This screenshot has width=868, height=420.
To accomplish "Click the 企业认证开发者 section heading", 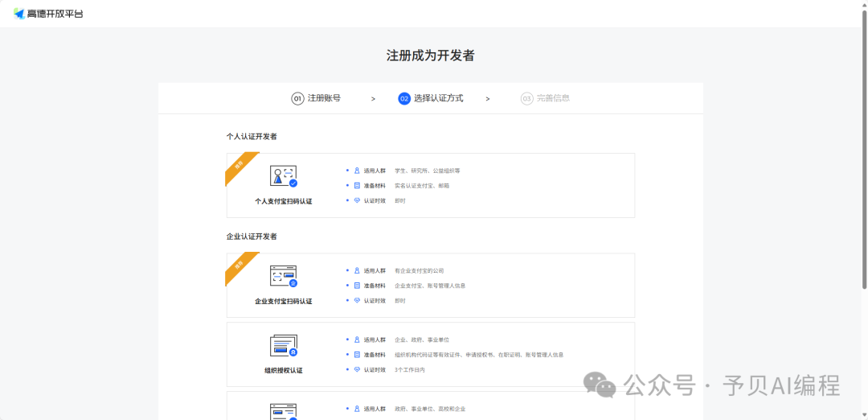I will coord(252,237).
